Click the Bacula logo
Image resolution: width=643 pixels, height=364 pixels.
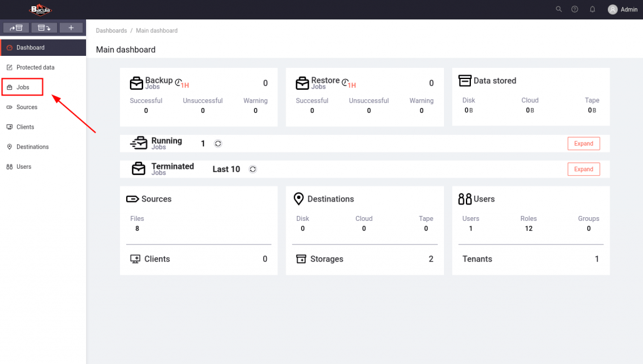pos(41,9)
